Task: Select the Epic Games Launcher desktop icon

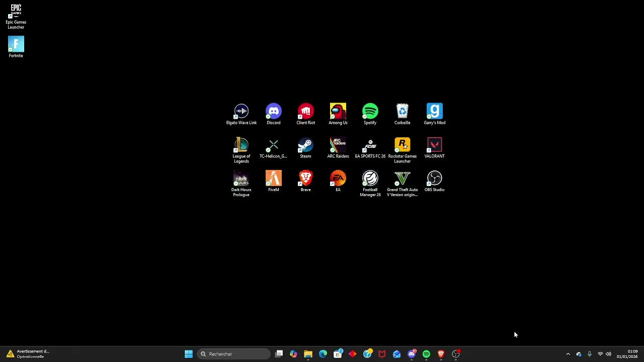Action: click(16, 16)
